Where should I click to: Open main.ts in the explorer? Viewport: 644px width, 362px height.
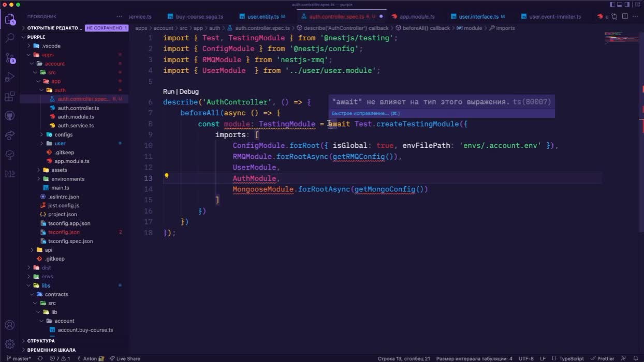point(60,188)
